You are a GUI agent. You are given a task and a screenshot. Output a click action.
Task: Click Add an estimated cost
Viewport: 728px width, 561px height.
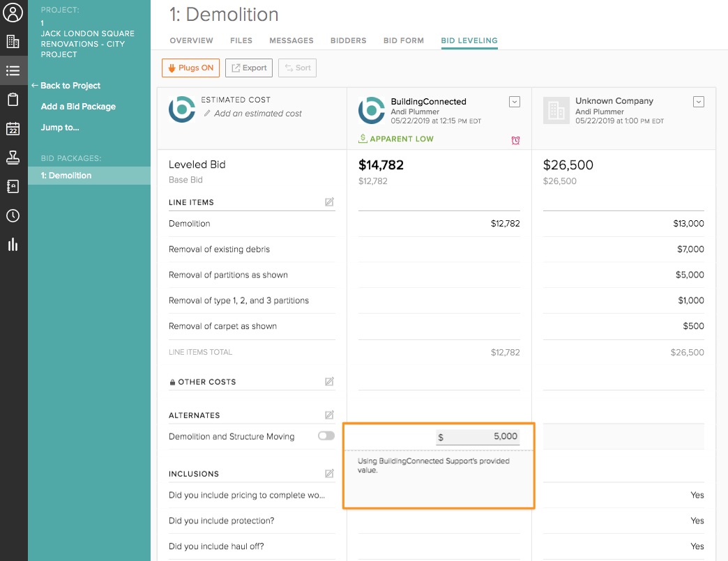tap(258, 114)
